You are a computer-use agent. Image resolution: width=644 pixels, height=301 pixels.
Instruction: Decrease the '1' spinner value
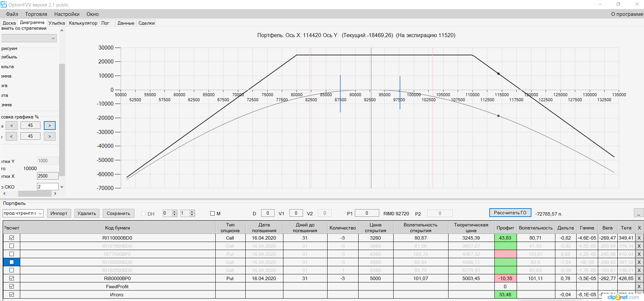point(192,215)
